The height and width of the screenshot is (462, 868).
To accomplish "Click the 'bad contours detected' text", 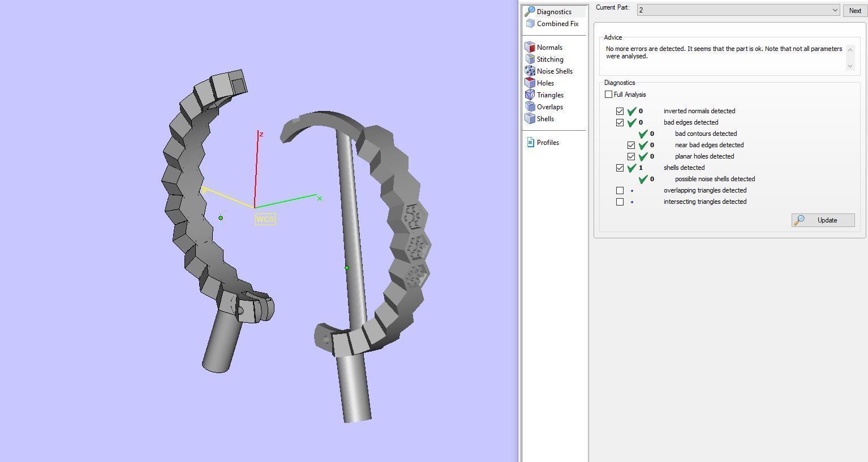I will pyautogui.click(x=706, y=134).
